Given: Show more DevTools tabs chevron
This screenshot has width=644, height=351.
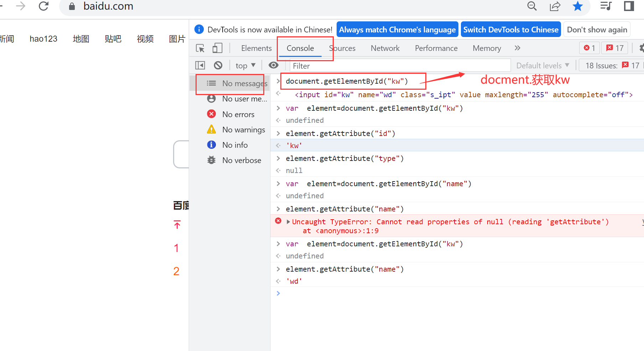Looking at the screenshot, I should [517, 48].
